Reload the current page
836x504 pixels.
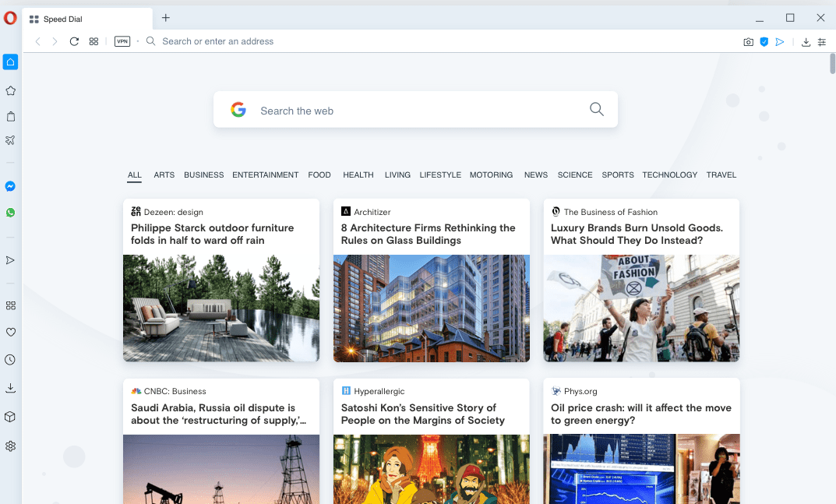point(74,41)
